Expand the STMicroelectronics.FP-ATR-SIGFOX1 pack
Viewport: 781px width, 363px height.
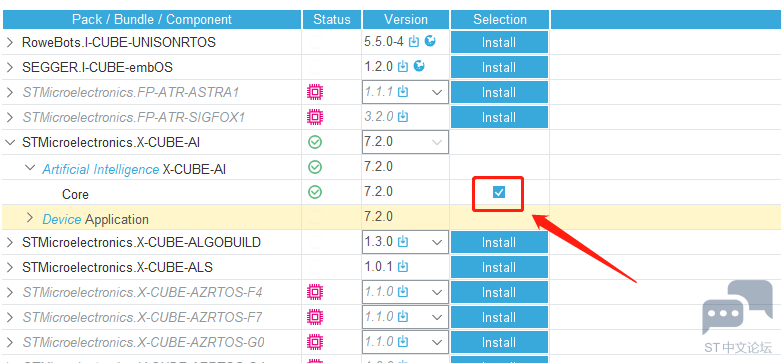tap(10, 118)
